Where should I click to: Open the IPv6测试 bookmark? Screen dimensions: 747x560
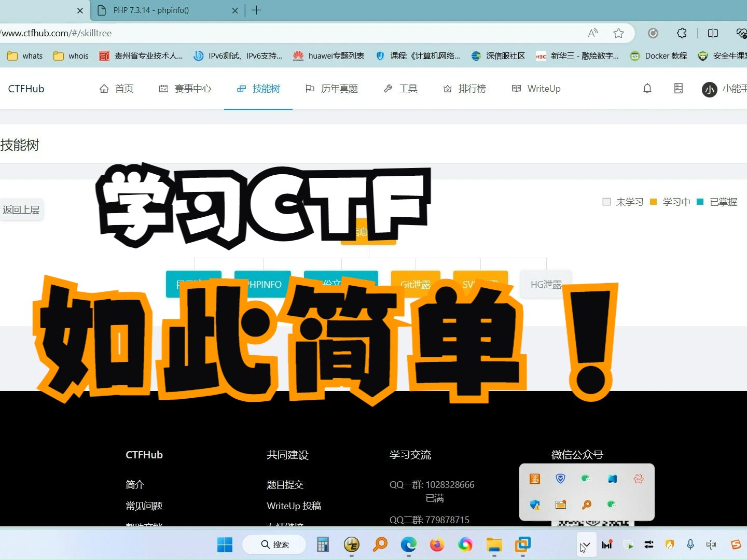coord(238,56)
